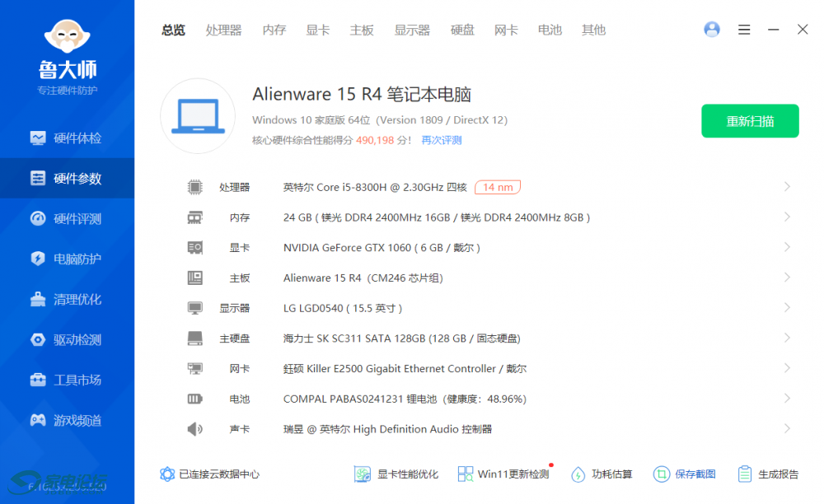The width and height of the screenshot is (824, 504).
Task: Switch to the 硬盘 tab
Action: coord(462,30)
